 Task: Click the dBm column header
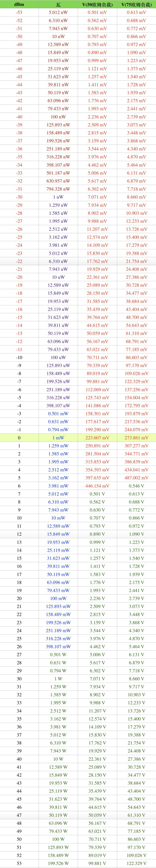pyautogui.click(x=19, y=4)
